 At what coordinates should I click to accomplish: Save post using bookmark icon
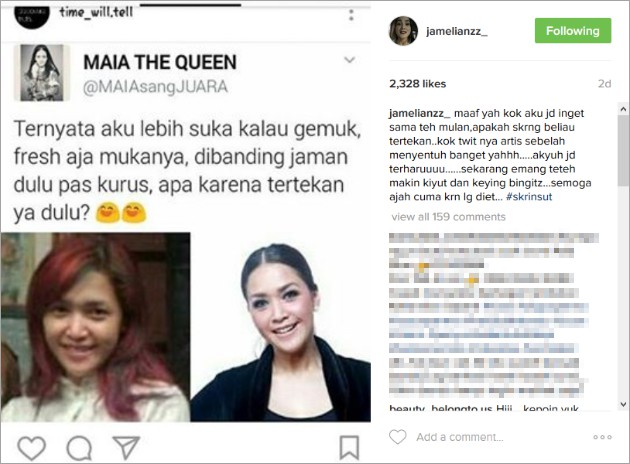349,448
